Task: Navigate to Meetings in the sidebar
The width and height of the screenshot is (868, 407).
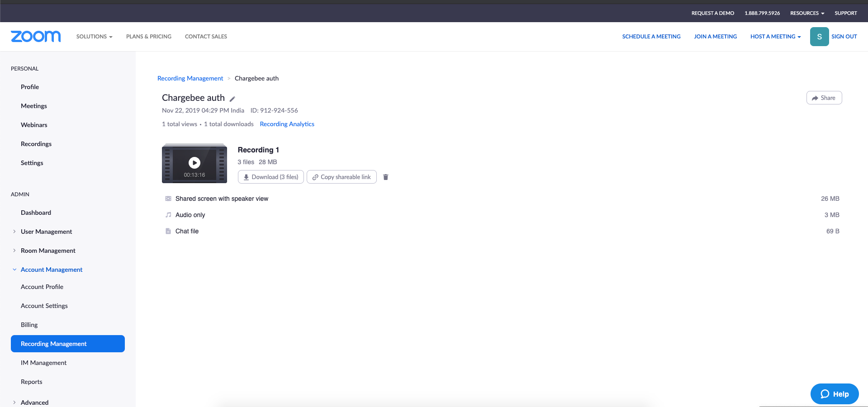Action: click(34, 106)
